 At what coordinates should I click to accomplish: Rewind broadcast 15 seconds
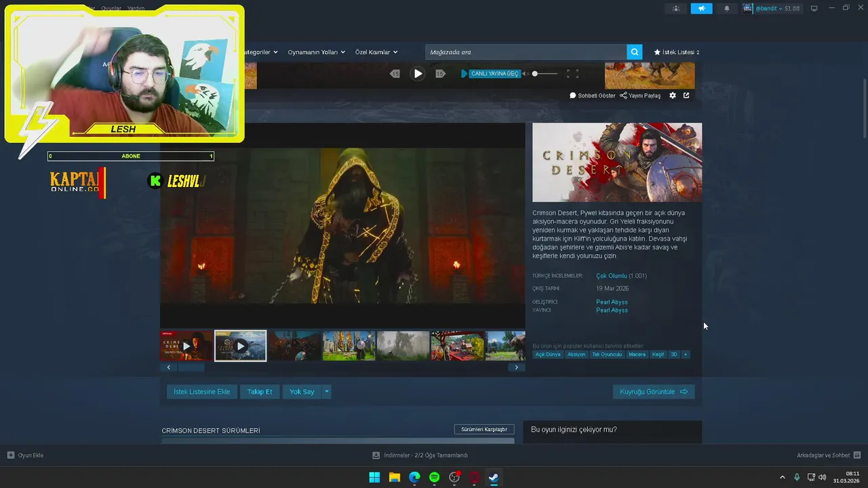395,73
